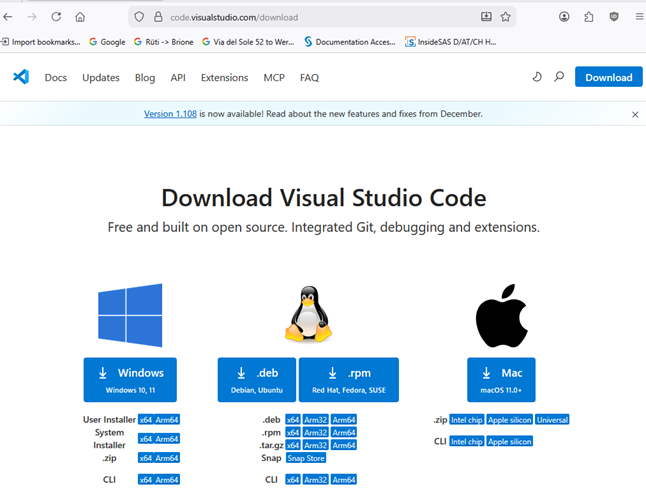Open the Google bookmark
The height and width of the screenshot is (498, 646).
tap(107, 42)
